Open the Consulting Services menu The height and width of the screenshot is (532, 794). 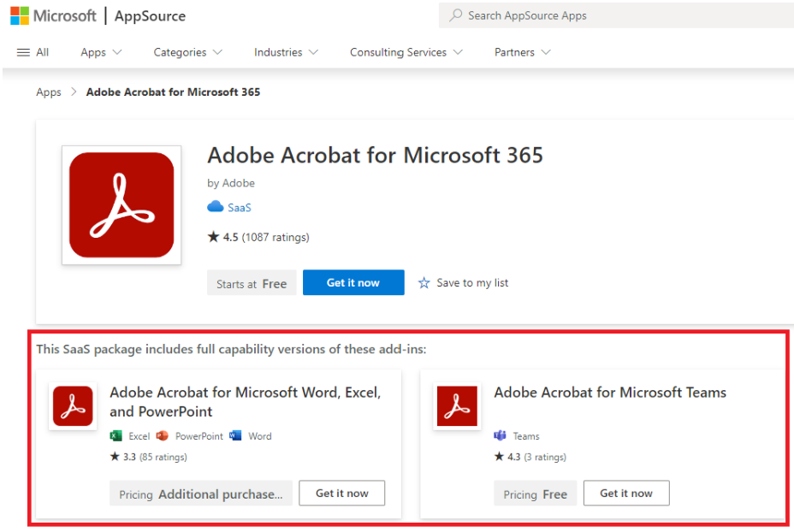[406, 52]
